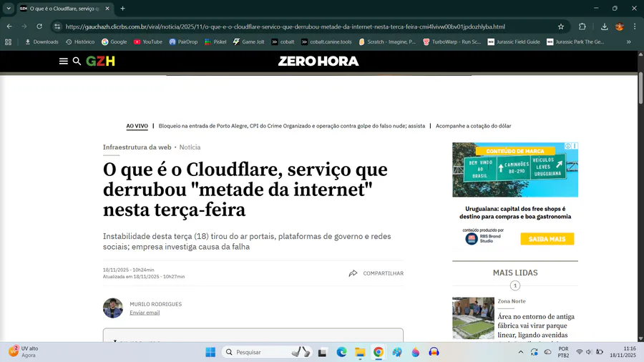The width and height of the screenshot is (644, 362).
Task: Open the Google bookmark
Action: (x=114, y=42)
